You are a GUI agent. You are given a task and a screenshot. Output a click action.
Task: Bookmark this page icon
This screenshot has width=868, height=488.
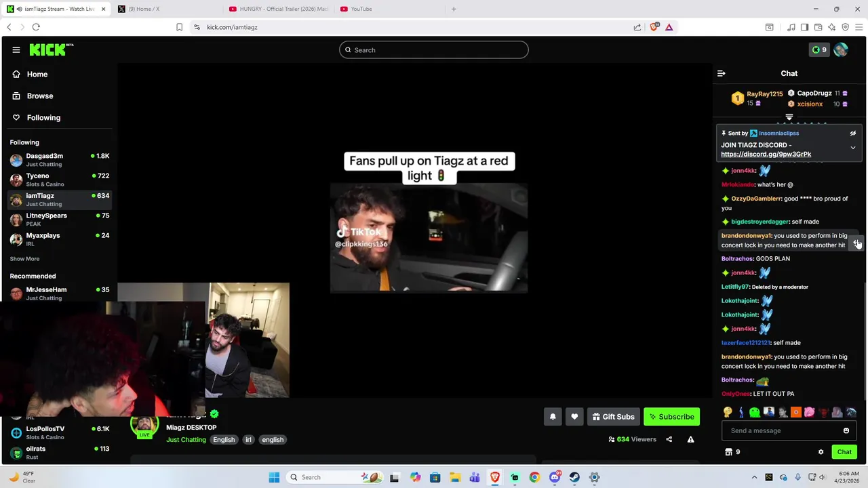coord(179,27)
